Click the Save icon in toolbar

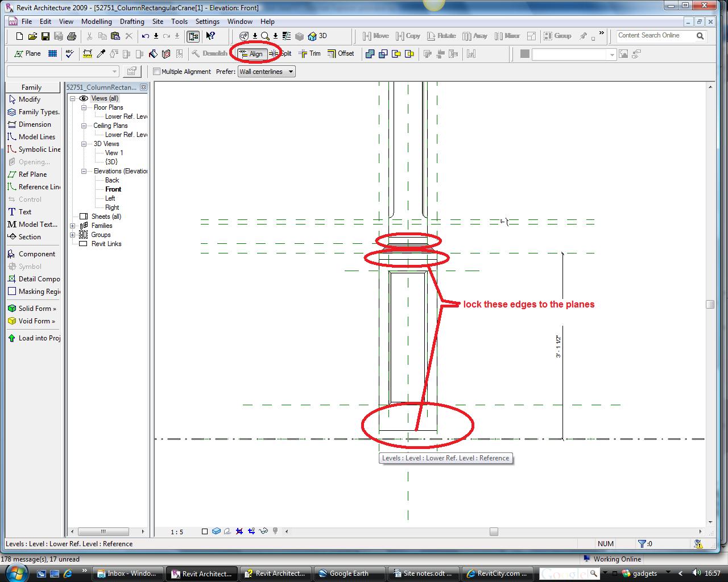[45, 36]
